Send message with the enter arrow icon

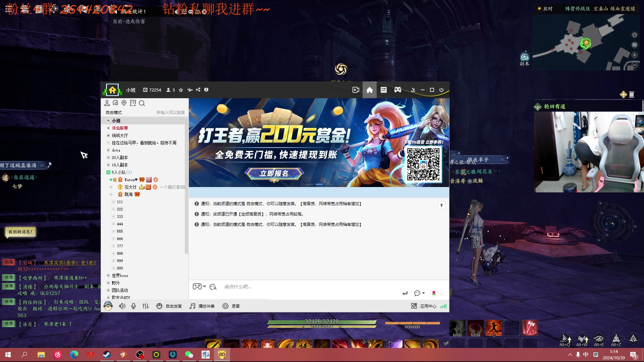tap(405, 293)
